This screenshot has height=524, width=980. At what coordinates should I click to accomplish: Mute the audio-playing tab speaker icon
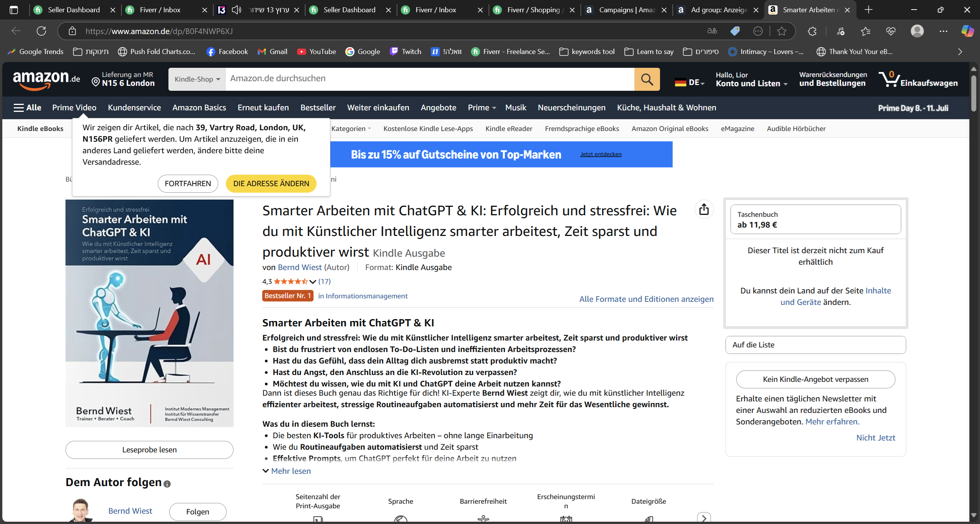236,10
